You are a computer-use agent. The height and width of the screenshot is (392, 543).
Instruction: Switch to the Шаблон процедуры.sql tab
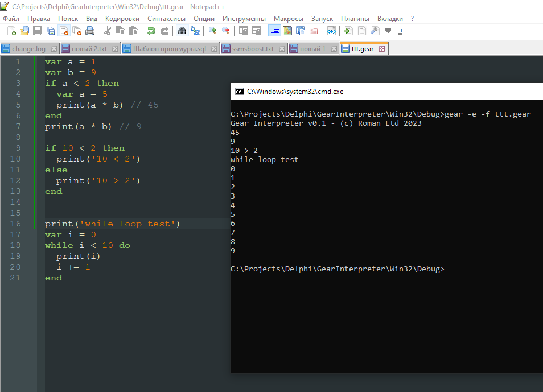[x=170, y=49]
